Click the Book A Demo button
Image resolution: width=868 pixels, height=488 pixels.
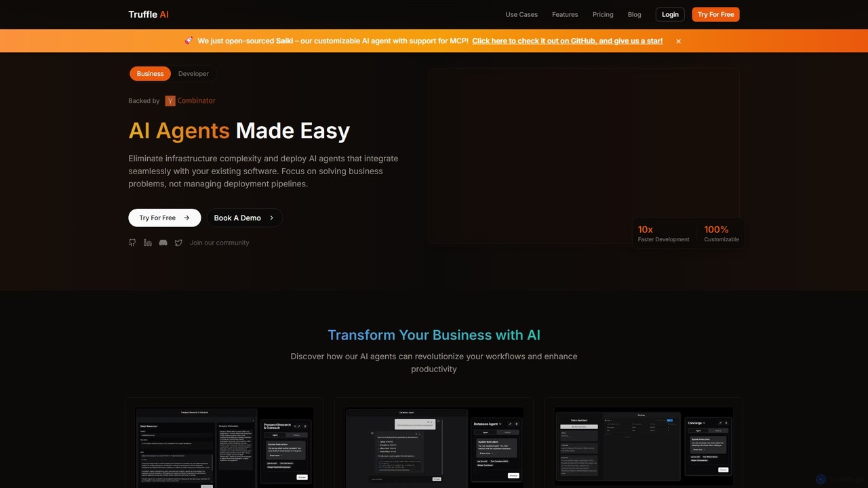[x=244, y=218]
